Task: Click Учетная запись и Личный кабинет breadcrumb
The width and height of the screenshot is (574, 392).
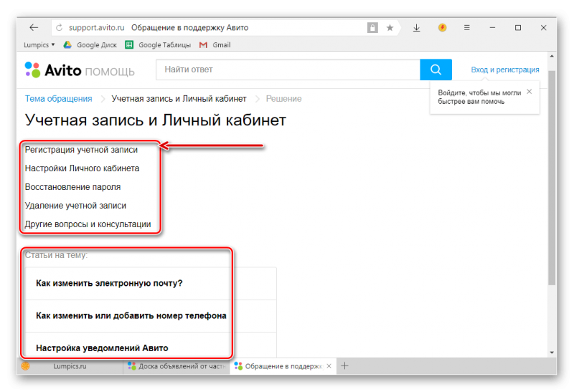Action: tap(179, 99)
